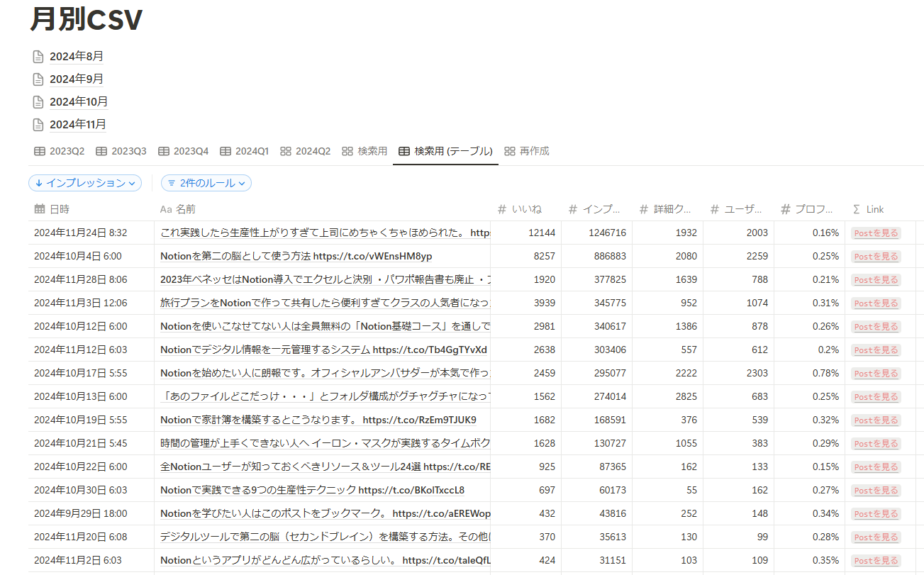Open the row 旅行プランをNotionで作って共有
The height and width of the screenshot is (575, 924).
click(x=325, y=303)
